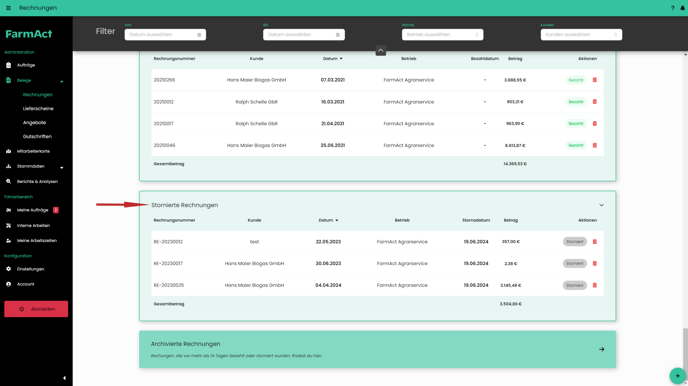Collapse the filter bar with up chevron

[380, 50]
